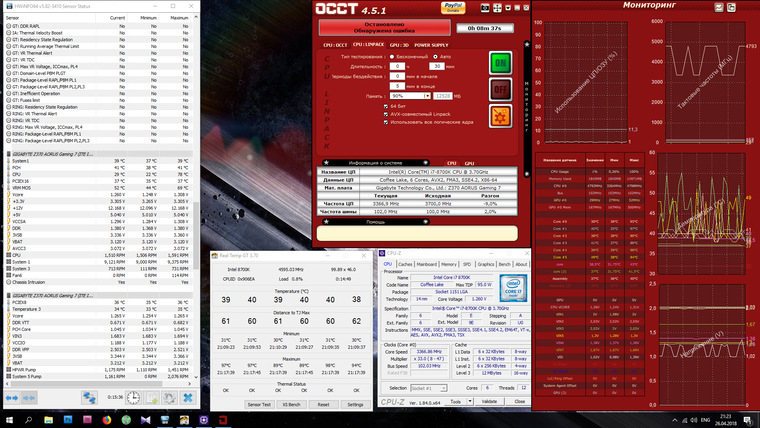Click the vertical Мониторинг side strip in OCCT
760x428 pixels.
click(x=527, y=109)
